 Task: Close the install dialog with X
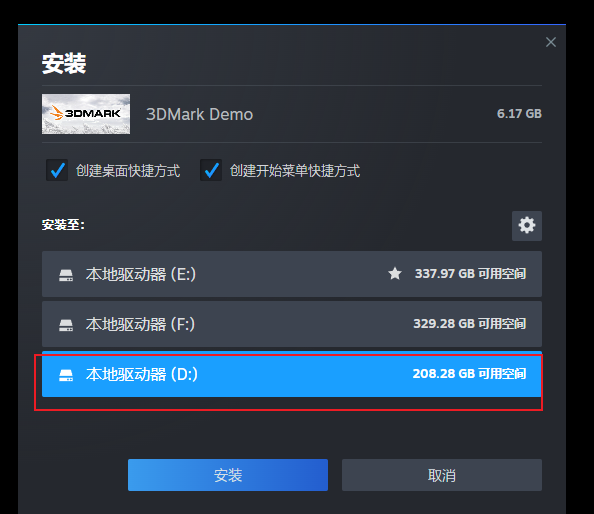click(551, 42)
